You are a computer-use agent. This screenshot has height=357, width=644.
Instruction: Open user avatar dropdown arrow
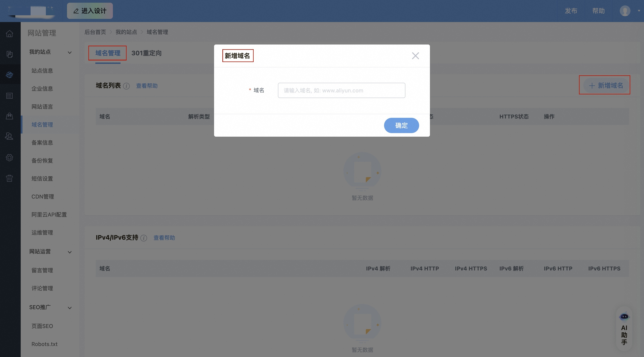click(639, 11)
